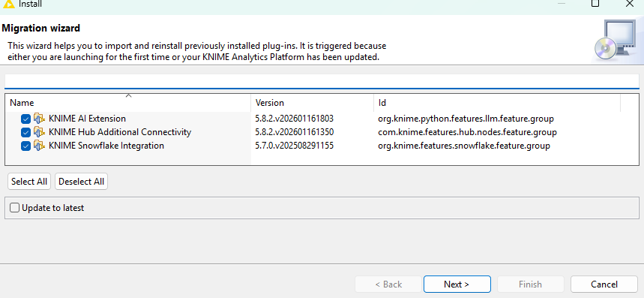
Task: Focus the filter text field above the table
Action: coord(322,80)
